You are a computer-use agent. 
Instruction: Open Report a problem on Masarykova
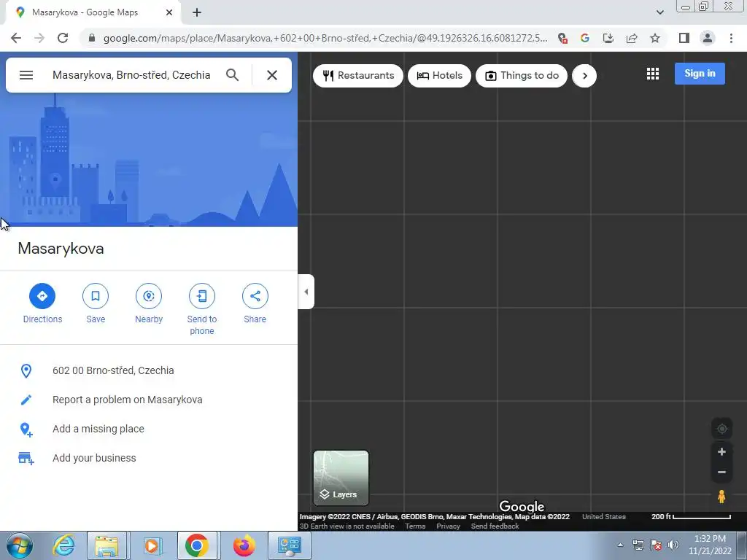pos(127,400)
